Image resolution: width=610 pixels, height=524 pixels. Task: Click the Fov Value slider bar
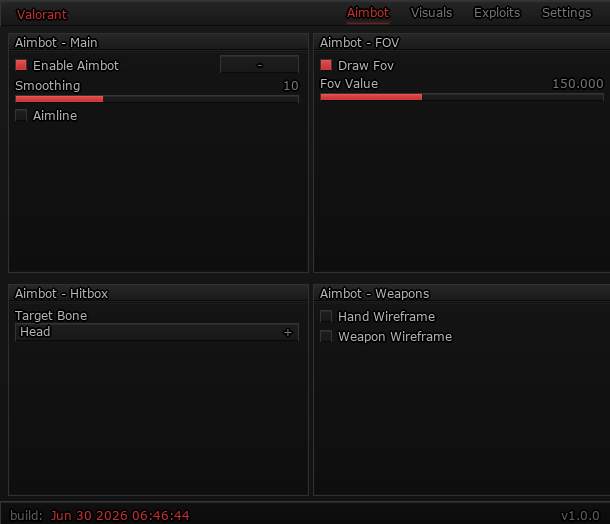pos(462,97)
